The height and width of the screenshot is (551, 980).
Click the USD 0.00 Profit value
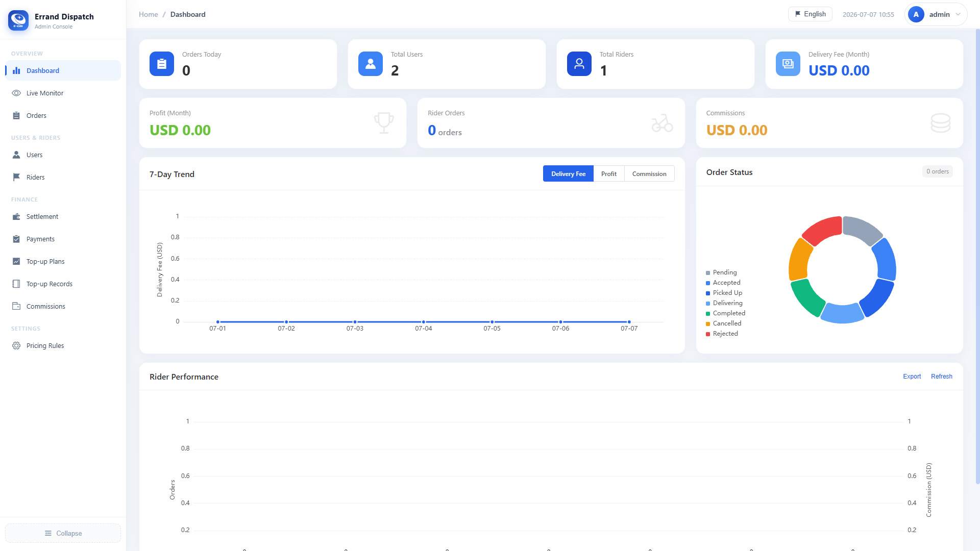pos(180,130)
